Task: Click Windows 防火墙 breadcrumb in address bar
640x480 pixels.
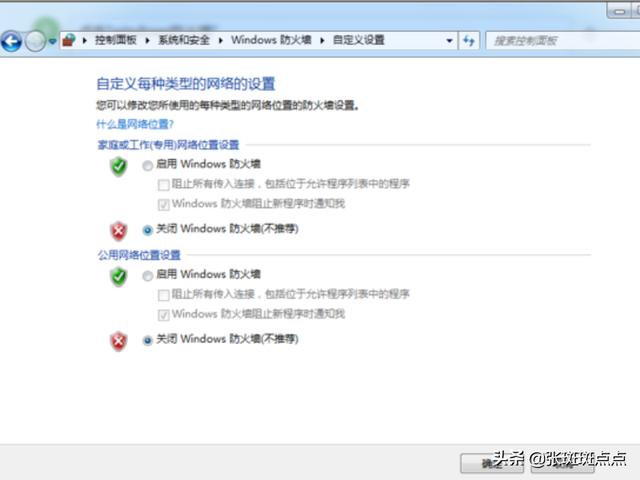Action: point(271,41)
